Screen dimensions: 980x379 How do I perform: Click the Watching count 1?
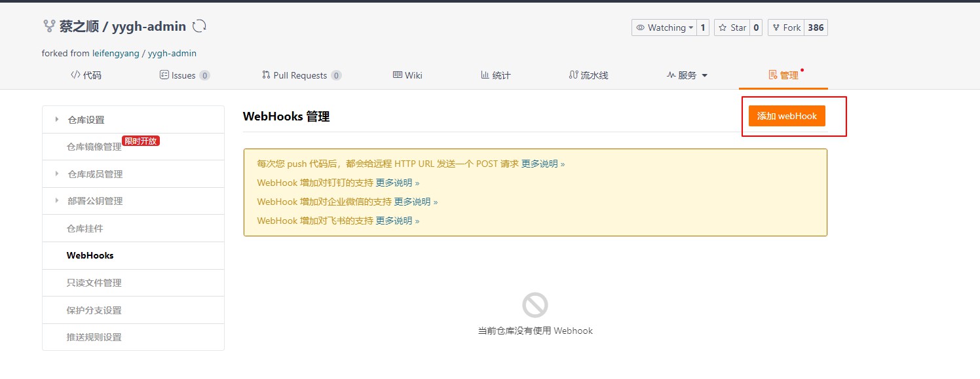703,27
